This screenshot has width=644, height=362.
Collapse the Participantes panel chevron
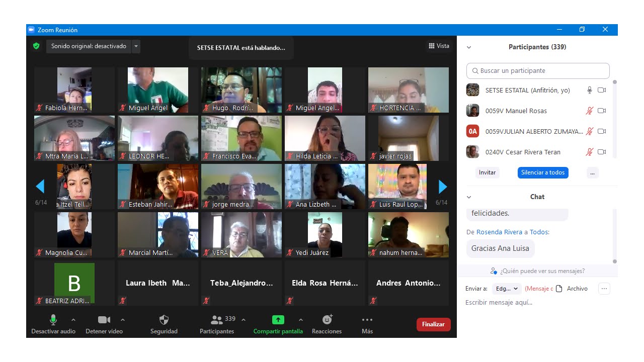[x=469, y=47]
